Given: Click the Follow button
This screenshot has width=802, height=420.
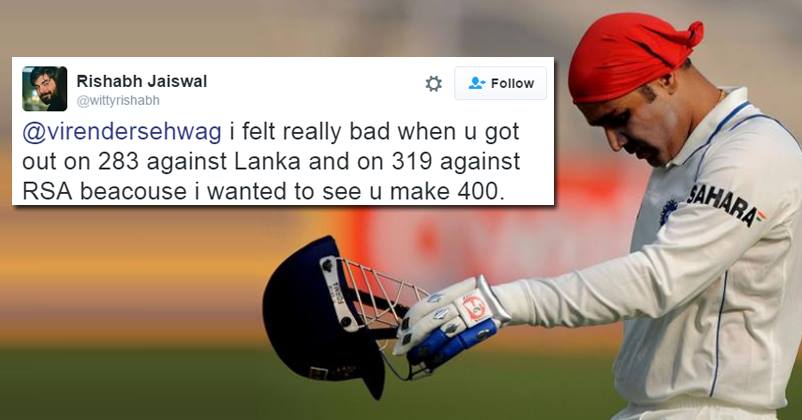Looking at the screenshot, I should 500,83.
